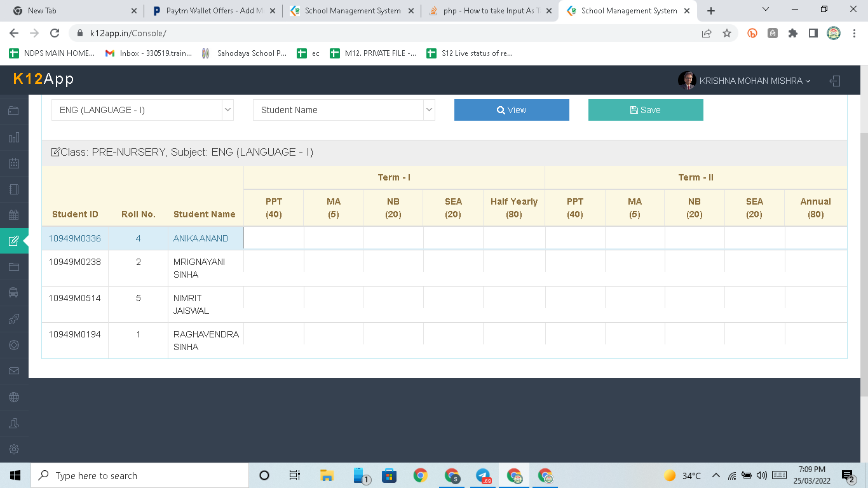Open the settings gear sidebar icon
Screen dimensions: 868x488
click(14, 449)
